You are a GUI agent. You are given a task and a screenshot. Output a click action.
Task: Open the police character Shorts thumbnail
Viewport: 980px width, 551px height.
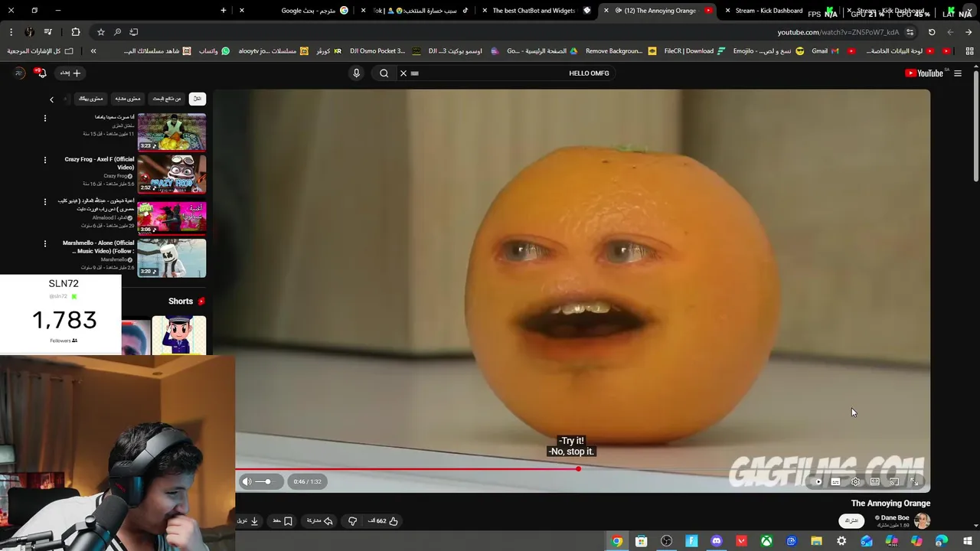(178, 335)
